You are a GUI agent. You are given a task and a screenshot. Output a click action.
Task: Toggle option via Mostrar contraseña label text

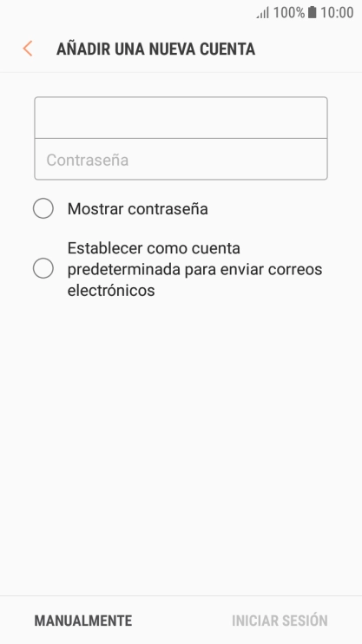coord(138,208)
